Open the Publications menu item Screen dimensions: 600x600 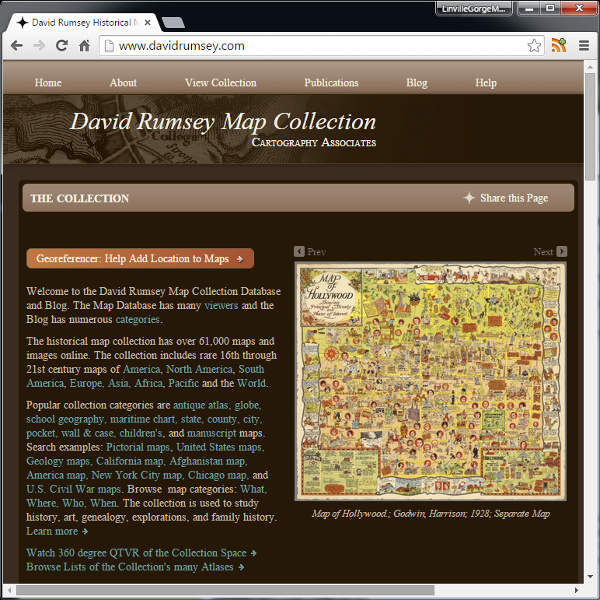pos(331,83)
